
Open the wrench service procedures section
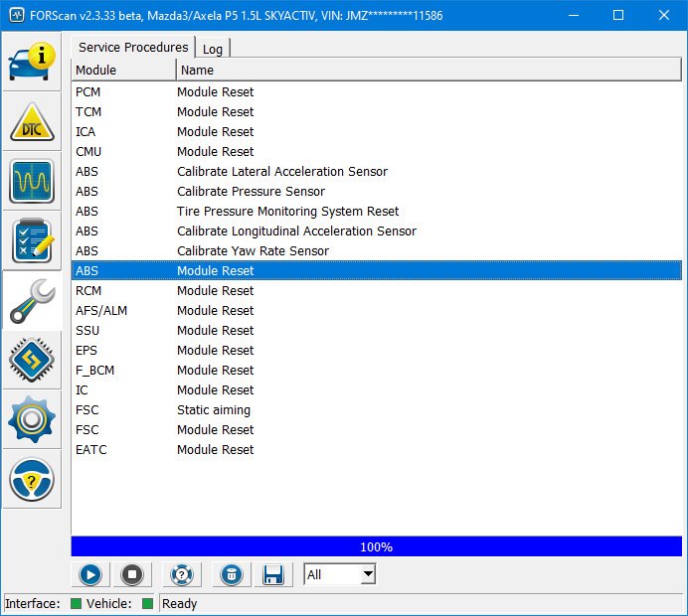click(x=32, y=300)
